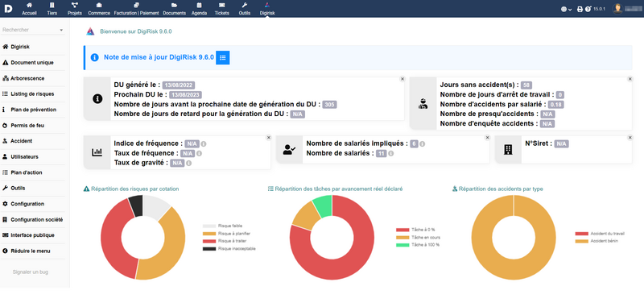Open Document unique in sidebar

(x=28, y=63)
